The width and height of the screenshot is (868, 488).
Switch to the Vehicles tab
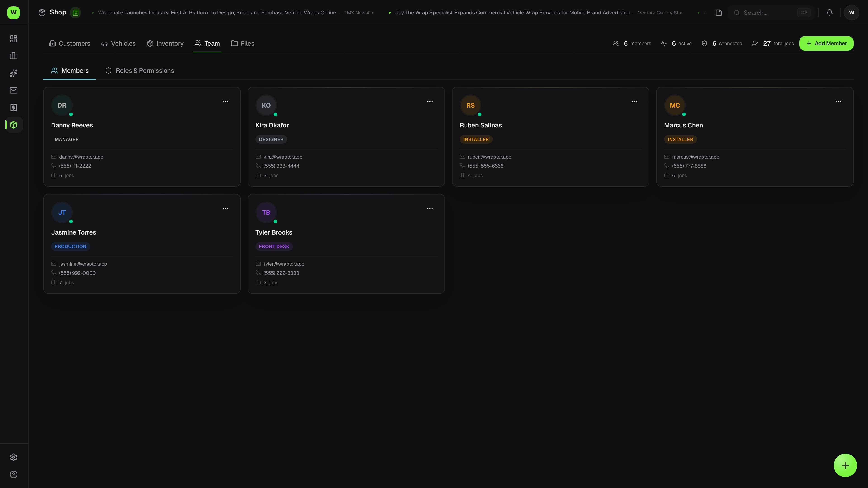(119, 43)
